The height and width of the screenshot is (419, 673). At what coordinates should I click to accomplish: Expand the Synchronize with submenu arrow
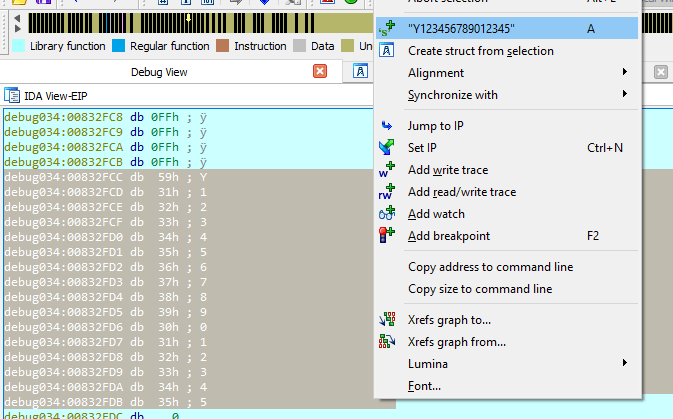point(625,95)
